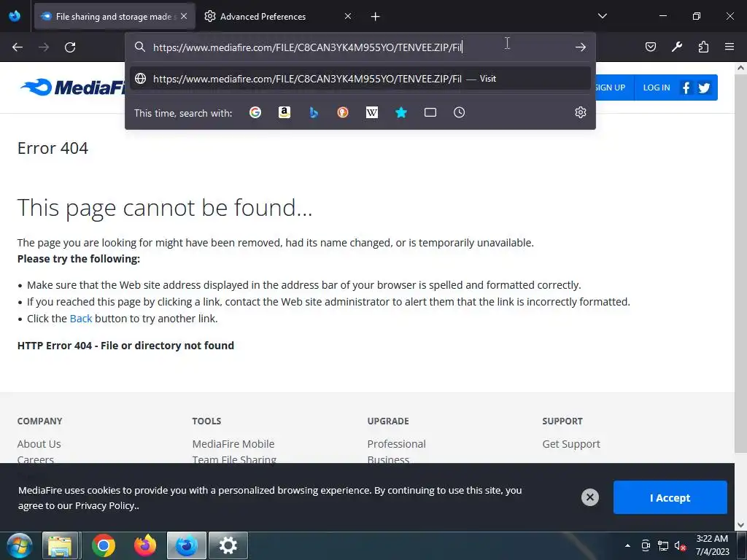
Task: Open the Windows Start menu
Action: pyautogui.click(x=19, y=545)
